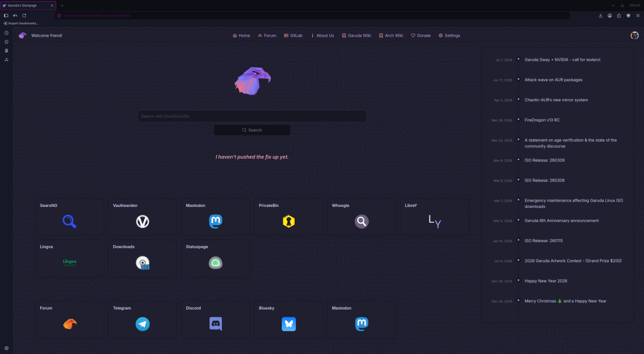Open the SearxNG magnifier tile
Screen dimensions: 644x354
(x=70, y=217)
